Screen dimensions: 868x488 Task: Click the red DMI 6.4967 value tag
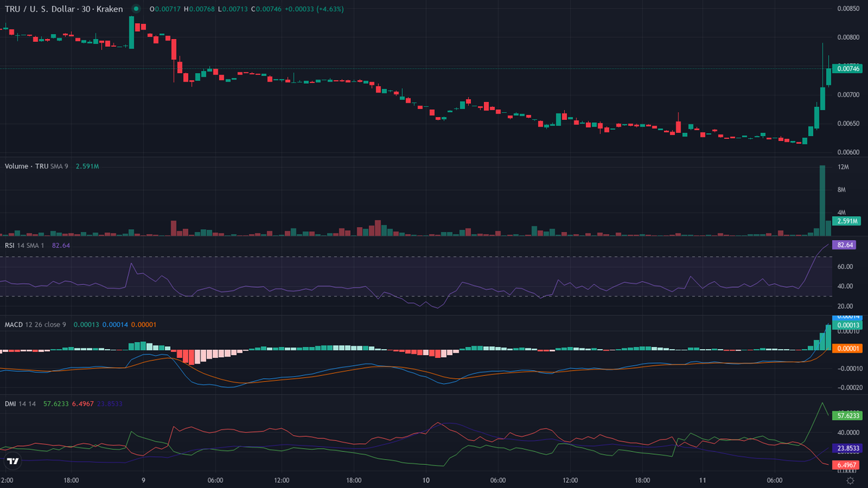[x=847, y=464]
